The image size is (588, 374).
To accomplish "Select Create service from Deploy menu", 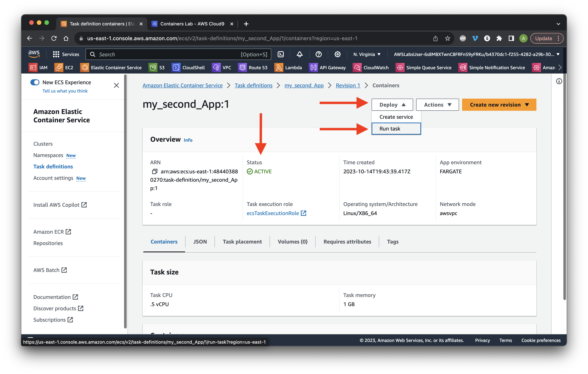I will coord(396,117).
